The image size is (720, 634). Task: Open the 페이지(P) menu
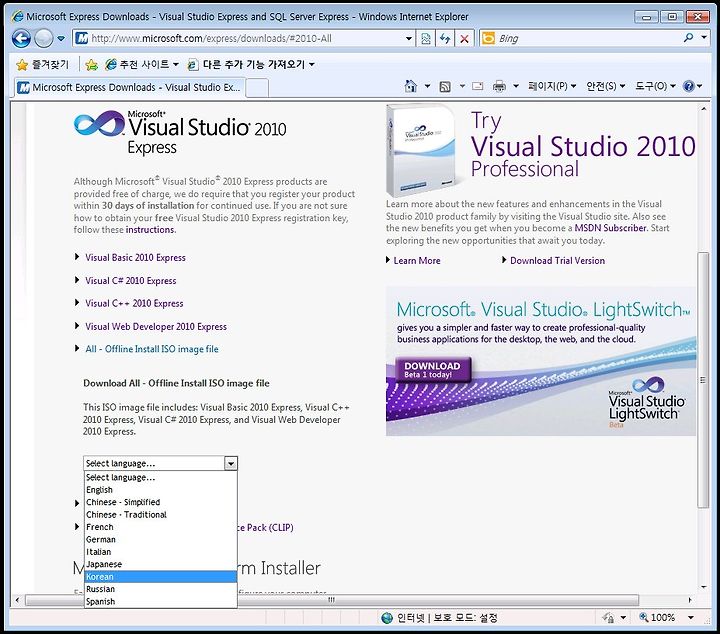(551, 86)
